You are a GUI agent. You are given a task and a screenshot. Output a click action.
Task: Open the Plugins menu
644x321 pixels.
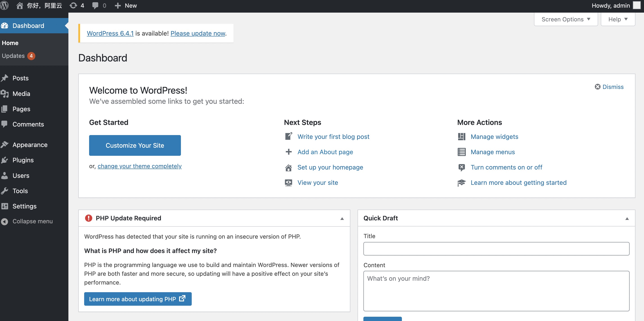click(23, 160)
